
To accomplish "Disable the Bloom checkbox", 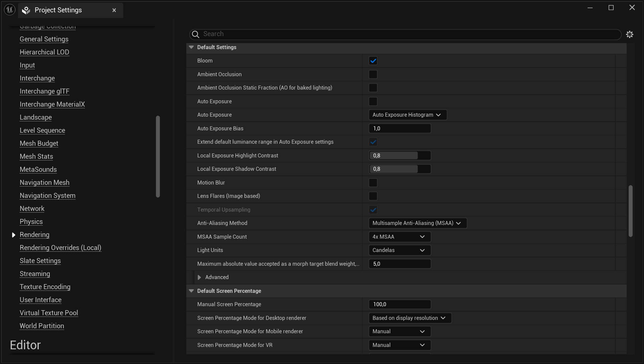I will tap(373, 60).
